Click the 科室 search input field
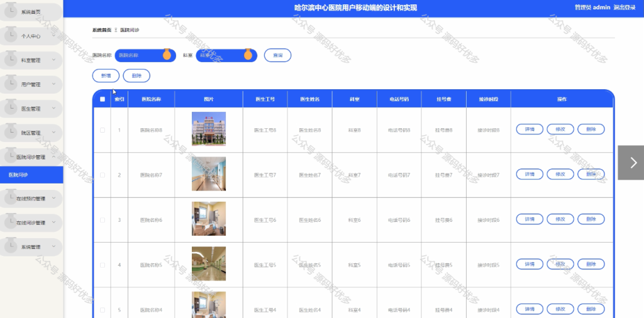The image size is (644, 318). click(226, 55)
